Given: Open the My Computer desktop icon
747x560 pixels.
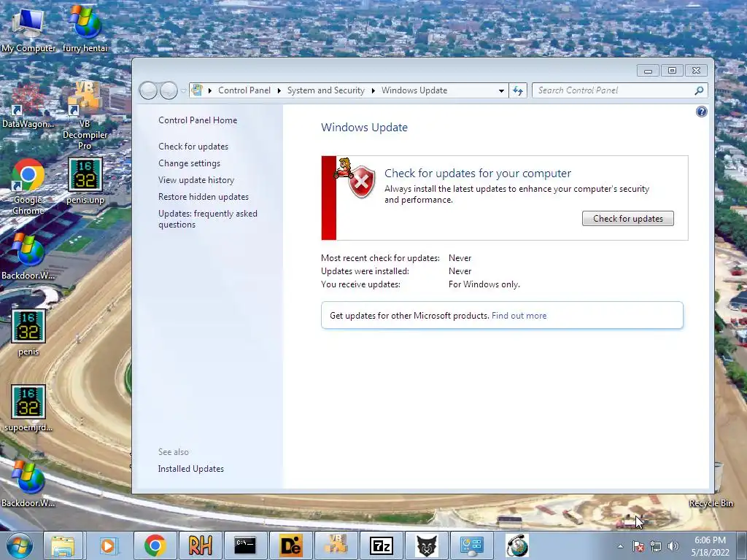Looking at the screenshot, I should tap(28, 28).
